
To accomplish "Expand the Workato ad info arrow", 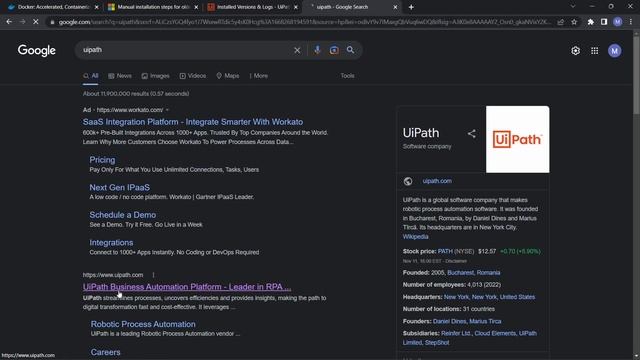I will point(167,110).
